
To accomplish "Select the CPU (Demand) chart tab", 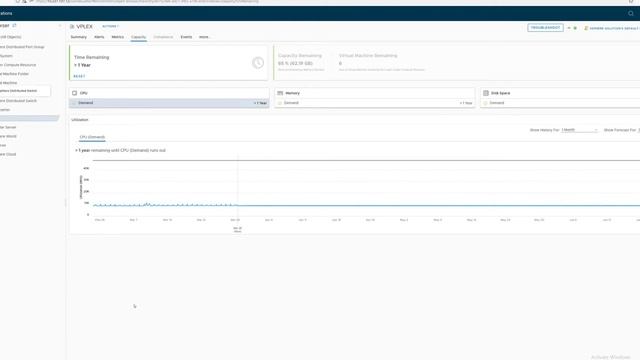I will (x=92, y=137).
